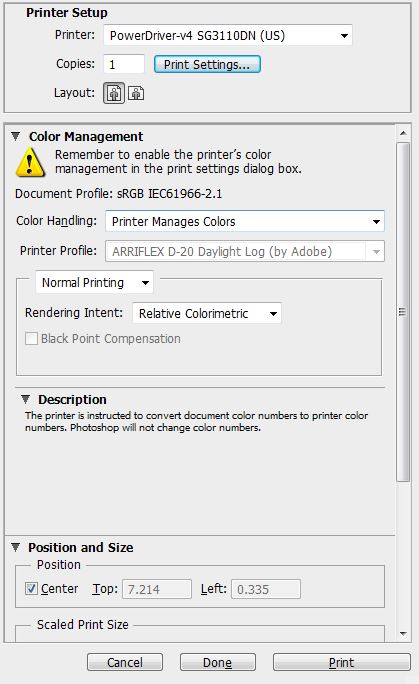Collapse the Description section triangle
Viewport: 419px width, 684px height.
click(26, 399)
